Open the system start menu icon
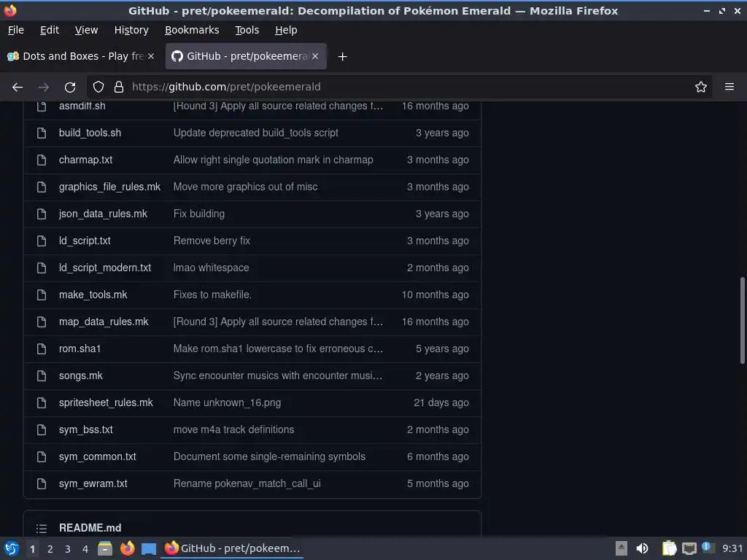Image resolution: width=747 pixels, height=560 pixels. pos(12,548)
